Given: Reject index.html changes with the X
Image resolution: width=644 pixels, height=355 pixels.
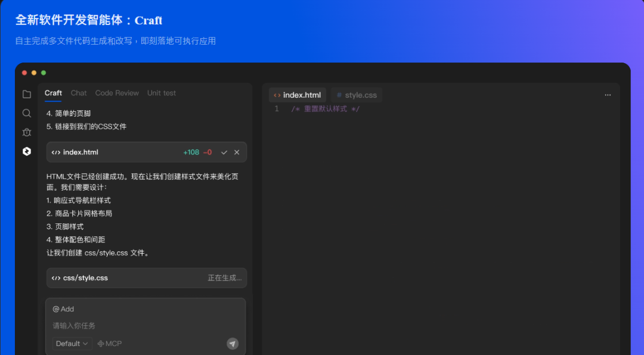Looking at the screenshot, I should (237, 152).
